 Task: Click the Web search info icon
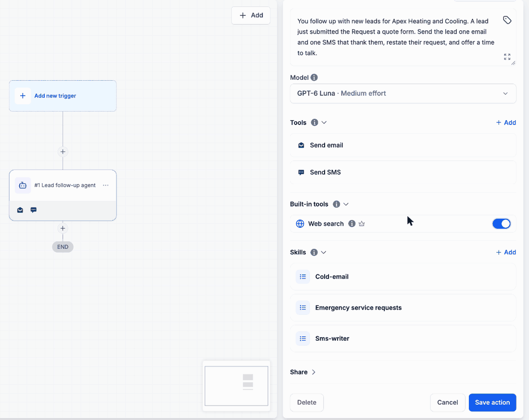(x=352, y=223)
